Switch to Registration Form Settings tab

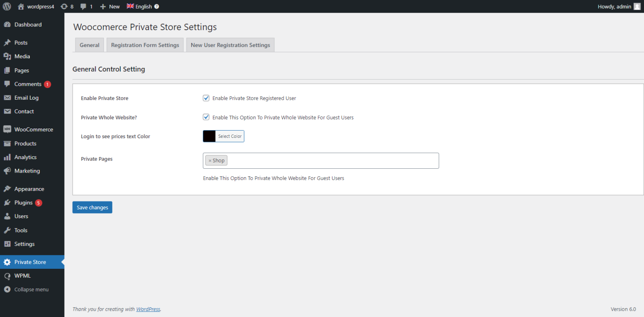pyautogui.click(x=145, y=44)
